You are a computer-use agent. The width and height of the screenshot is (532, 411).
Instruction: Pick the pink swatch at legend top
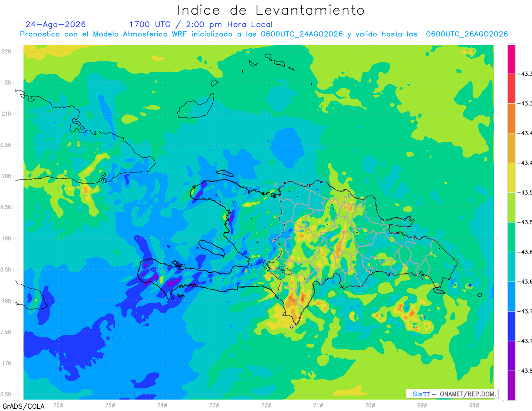511,59
